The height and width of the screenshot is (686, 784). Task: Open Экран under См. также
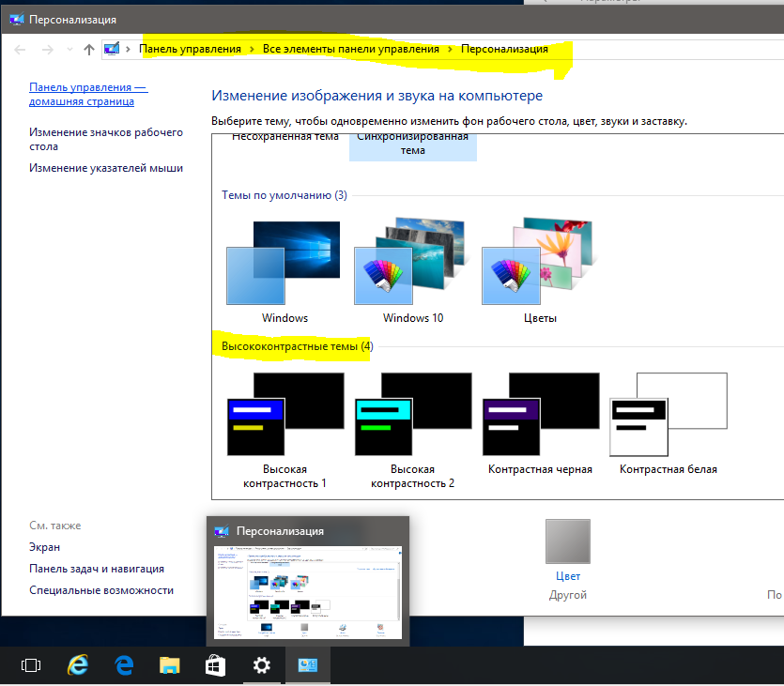44,547
